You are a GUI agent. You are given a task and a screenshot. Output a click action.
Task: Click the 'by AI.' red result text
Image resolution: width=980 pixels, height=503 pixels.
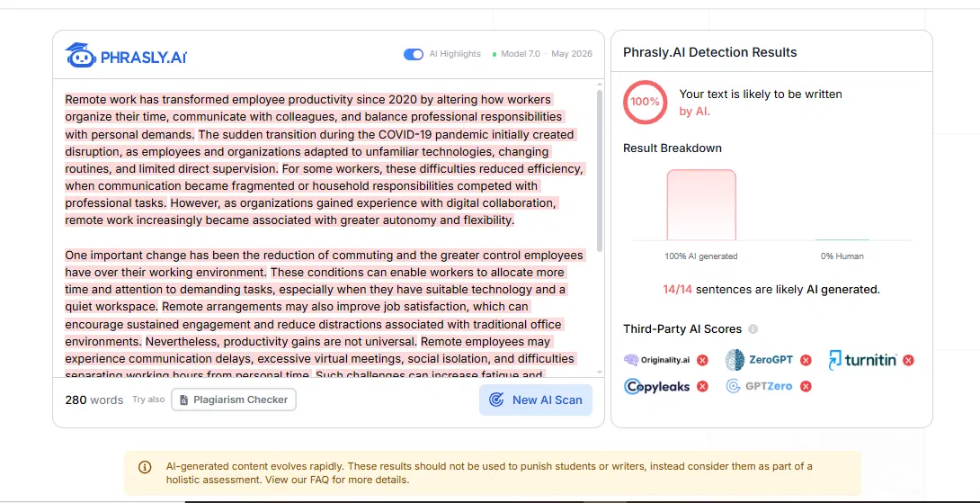[694, 112]
